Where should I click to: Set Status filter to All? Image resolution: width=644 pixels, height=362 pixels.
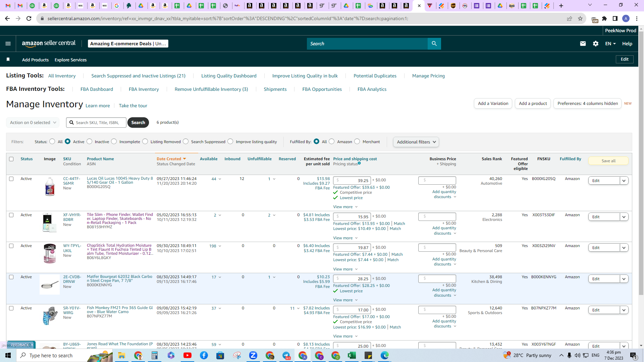click(x=52, y=141)
